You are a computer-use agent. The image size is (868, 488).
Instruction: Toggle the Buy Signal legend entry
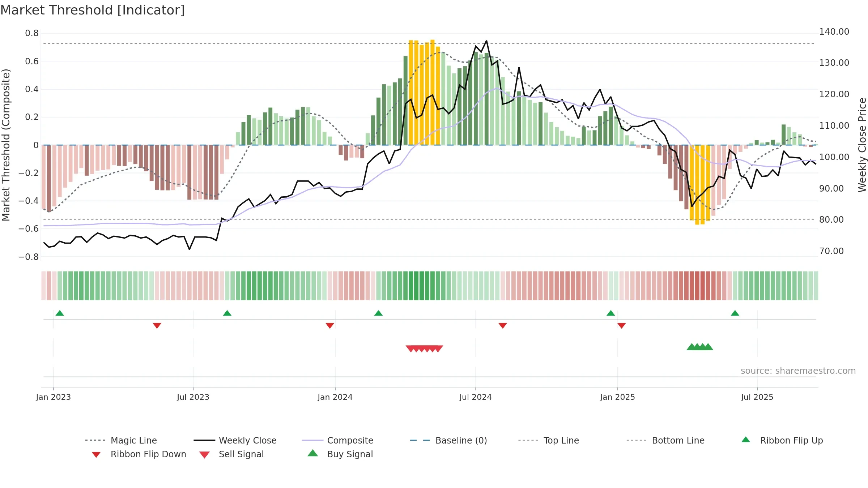pos(340,454)
